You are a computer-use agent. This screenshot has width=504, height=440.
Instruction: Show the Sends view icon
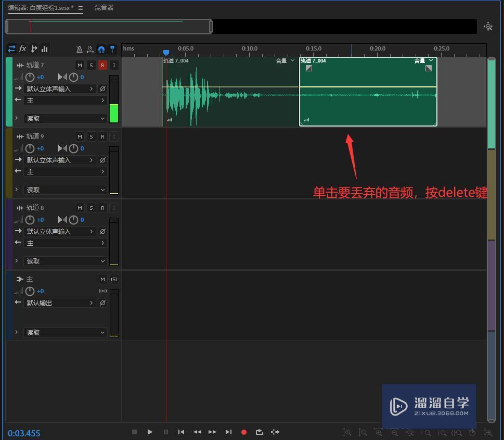click(34, 48)
